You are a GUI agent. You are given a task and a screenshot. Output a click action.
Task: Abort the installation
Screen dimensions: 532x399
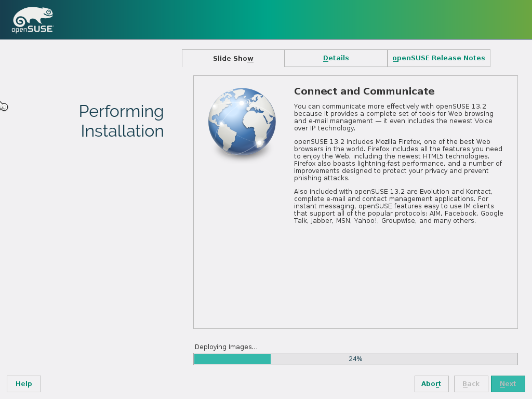[x=431, y=384]
